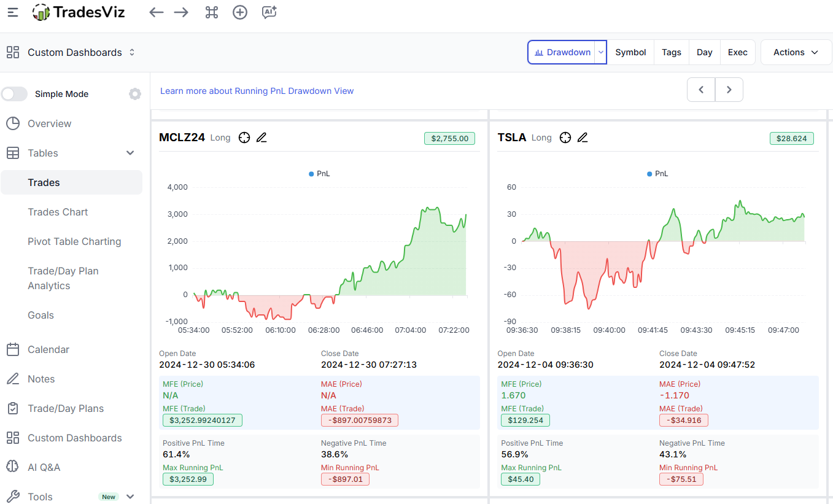Click the Calendar icon in sidebar

pos(13,349)
